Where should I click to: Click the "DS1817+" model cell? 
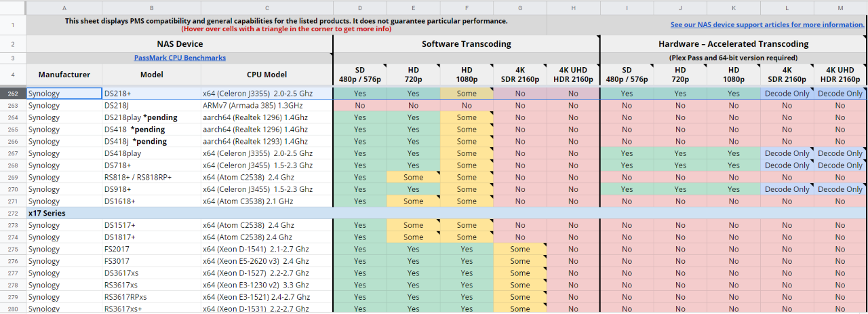pyautogui.click(x=151, y=237)
